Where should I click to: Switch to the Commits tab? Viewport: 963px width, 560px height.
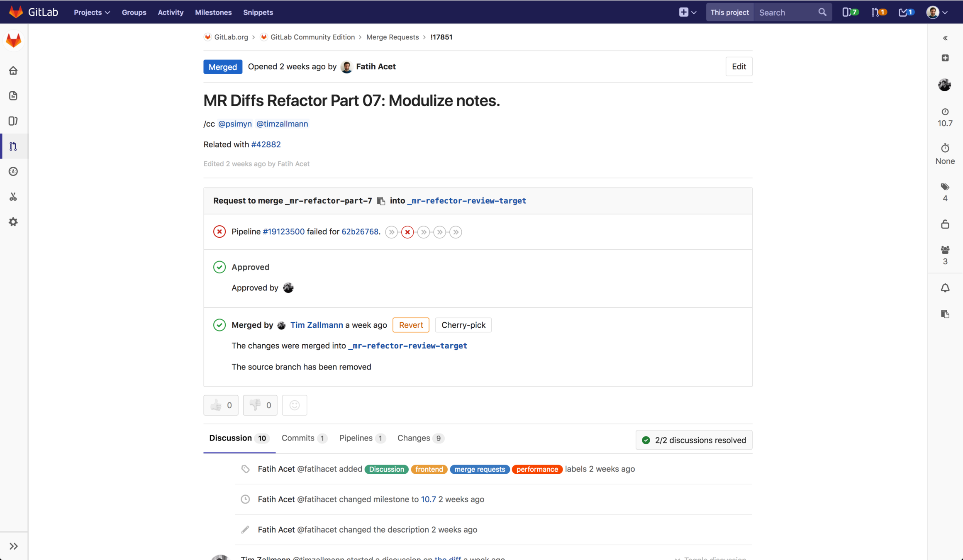pos(303,438)
